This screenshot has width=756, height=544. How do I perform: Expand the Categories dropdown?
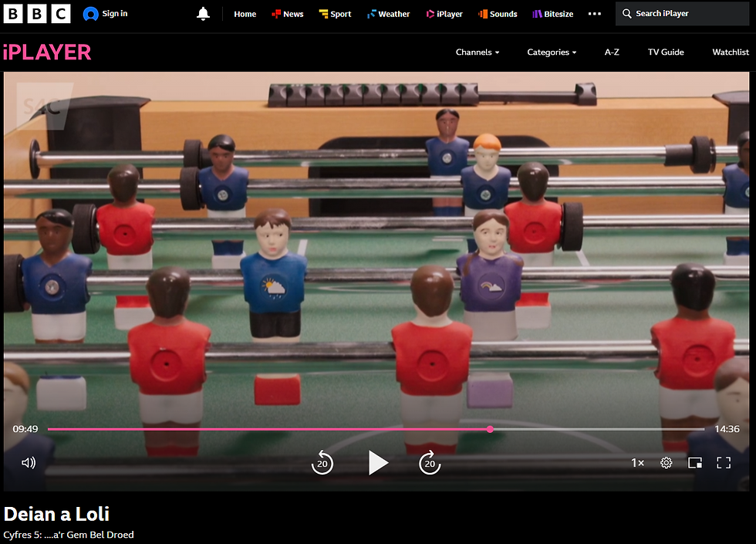552,52
